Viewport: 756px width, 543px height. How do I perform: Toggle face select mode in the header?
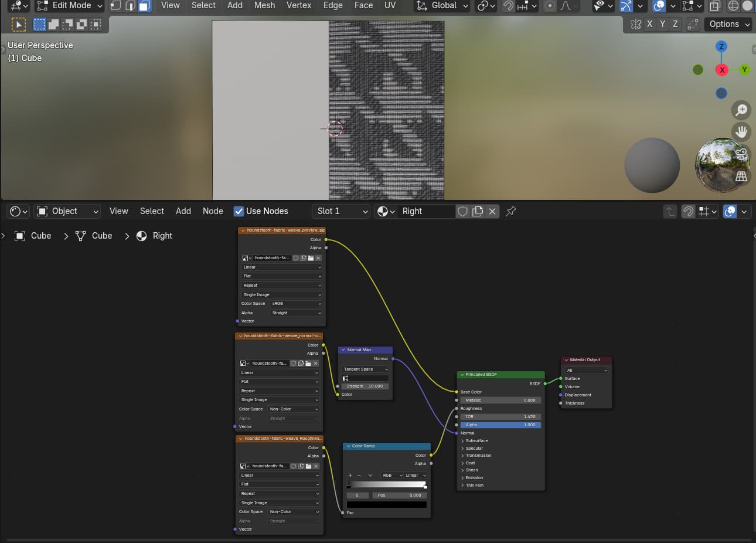pos(144,6)
